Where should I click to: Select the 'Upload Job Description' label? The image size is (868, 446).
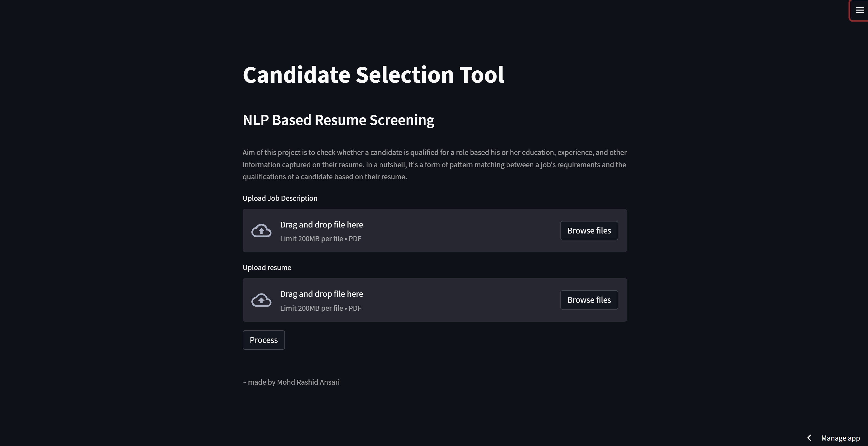(280, 198)
